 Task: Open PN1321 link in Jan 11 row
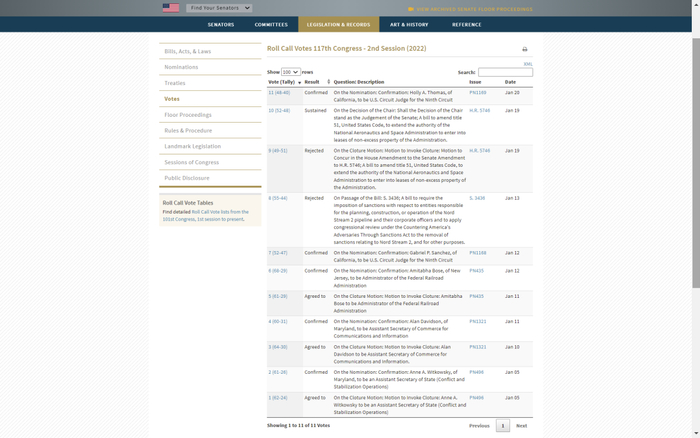(478, 321)
